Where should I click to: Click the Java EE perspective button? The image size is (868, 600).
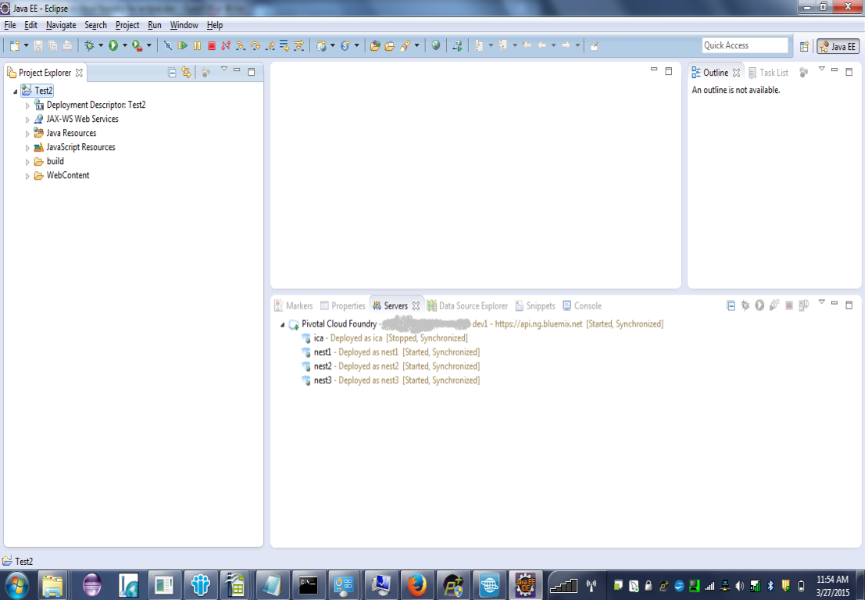click(837, 46)
